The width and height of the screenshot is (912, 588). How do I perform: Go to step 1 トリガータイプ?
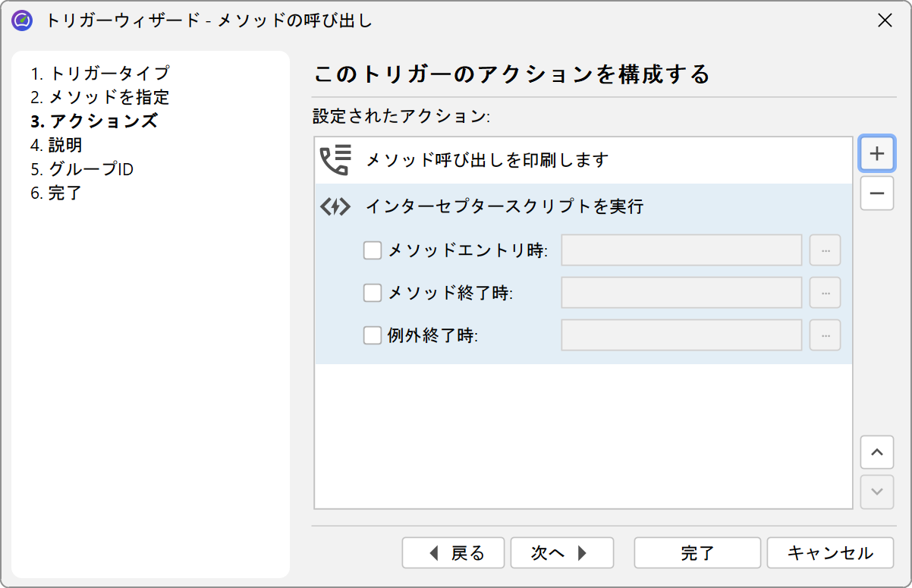100,74
